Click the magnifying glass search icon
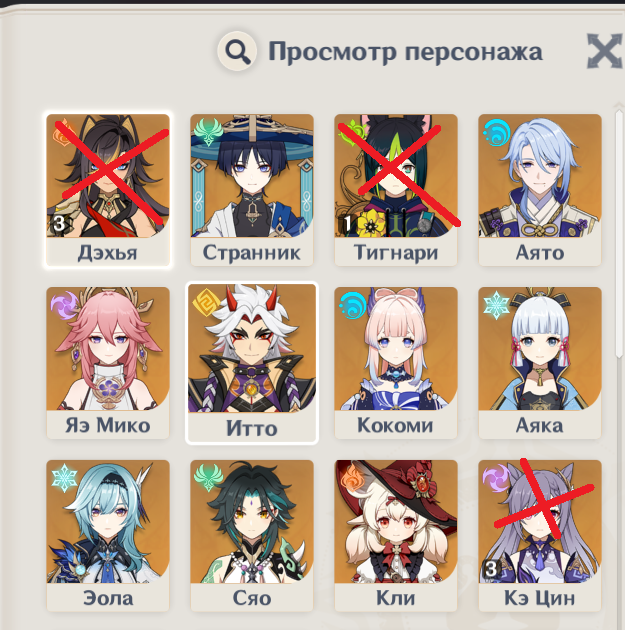 click(237, 51)
